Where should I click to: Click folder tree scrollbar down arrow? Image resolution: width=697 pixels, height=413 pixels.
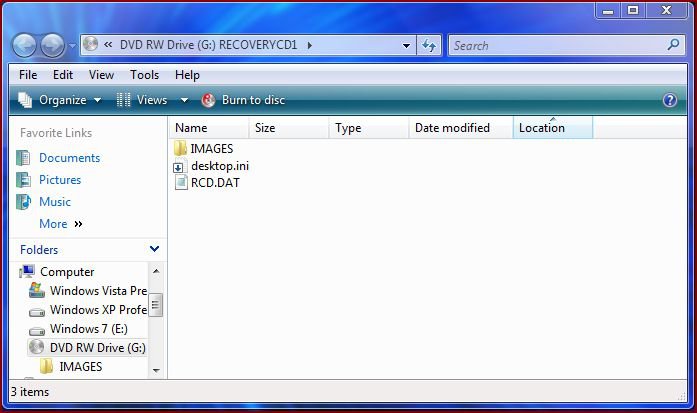(156, 370)
